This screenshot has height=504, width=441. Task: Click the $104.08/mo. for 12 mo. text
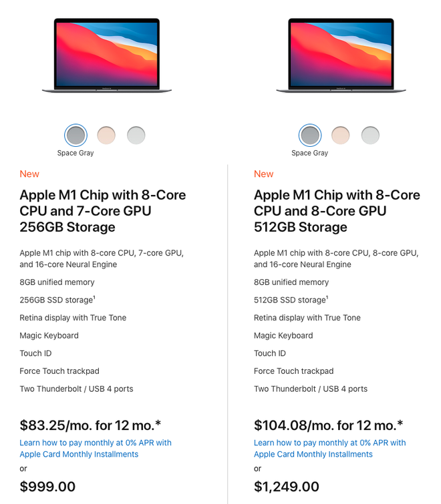click(x=329, y=425)
